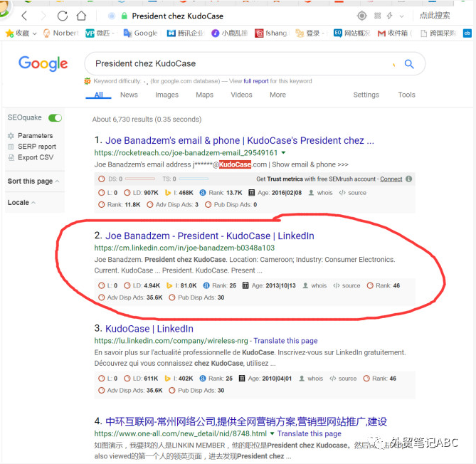Click the Trust metrics info icon
Screen dimensions: 476x464
[x=409, y=179]
